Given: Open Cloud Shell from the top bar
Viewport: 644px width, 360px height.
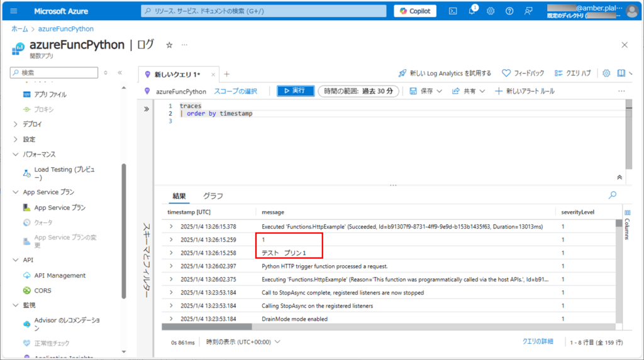Looking at the screenshot, I should coord(452,11).
